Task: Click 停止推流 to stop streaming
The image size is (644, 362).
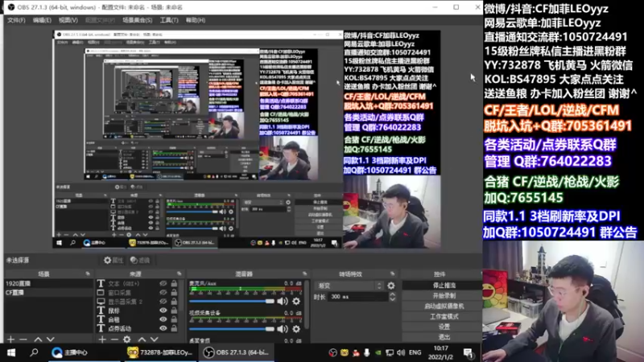Action: coord(444,286)
